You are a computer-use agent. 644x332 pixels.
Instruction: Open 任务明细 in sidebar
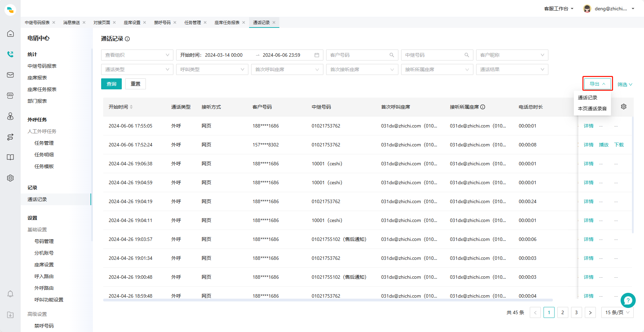point(44,155)
